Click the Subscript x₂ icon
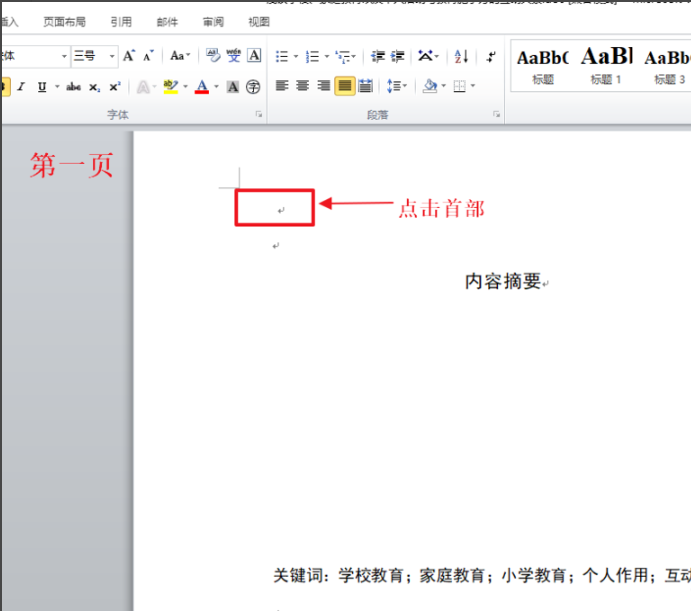This screenshot has height=611, width=691. tap(94, 87)
